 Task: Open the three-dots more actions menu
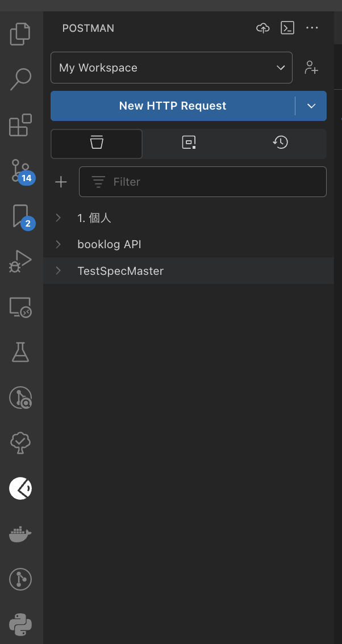[x=312, y=28]
